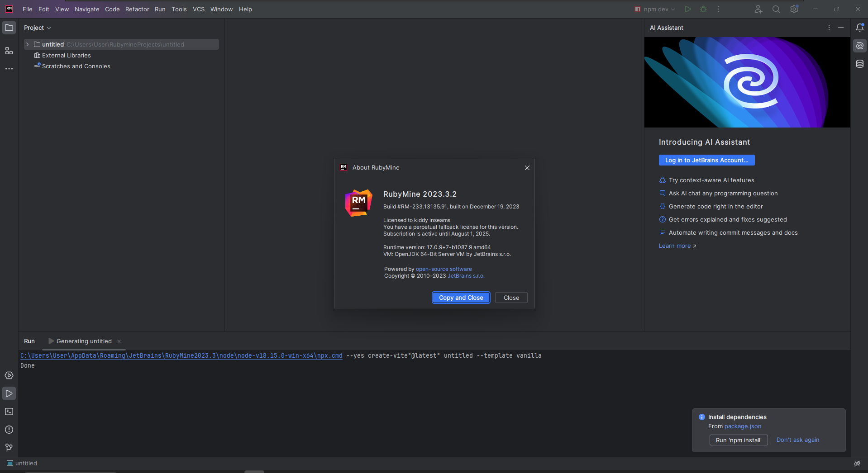Click 'Done' output line in console
The image size is (868, 473).
click(x=28, y=366)
